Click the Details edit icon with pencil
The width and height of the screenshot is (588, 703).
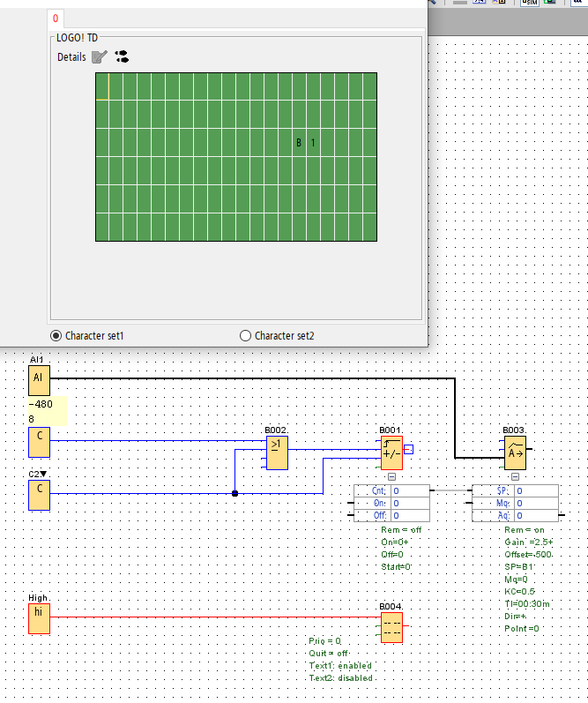click(x=100, y=57)
